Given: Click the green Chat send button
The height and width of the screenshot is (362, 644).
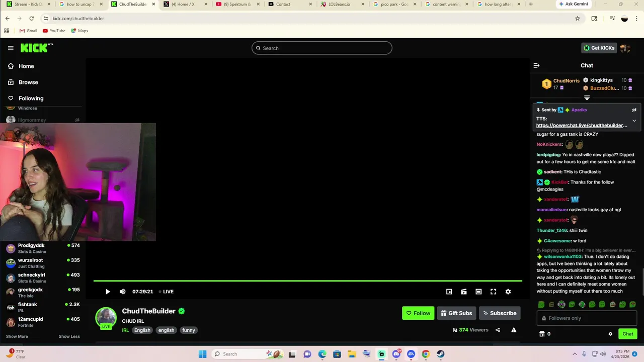Looking at the screenshot, I should click(x=627, y=334).
